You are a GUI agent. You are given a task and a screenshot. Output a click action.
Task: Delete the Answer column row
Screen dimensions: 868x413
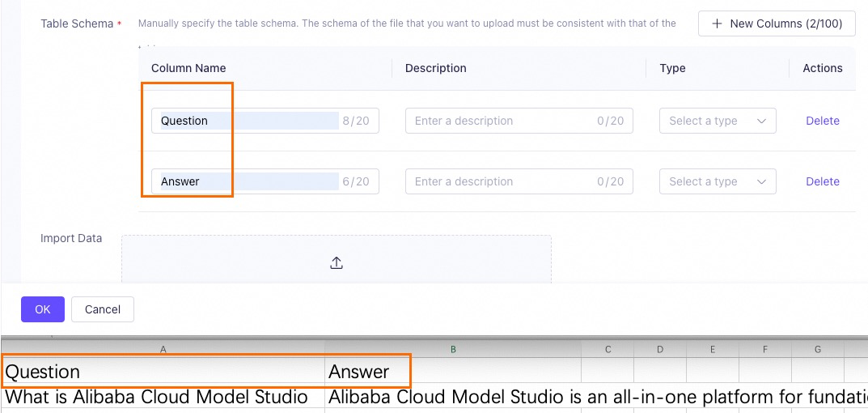(822, 181)
